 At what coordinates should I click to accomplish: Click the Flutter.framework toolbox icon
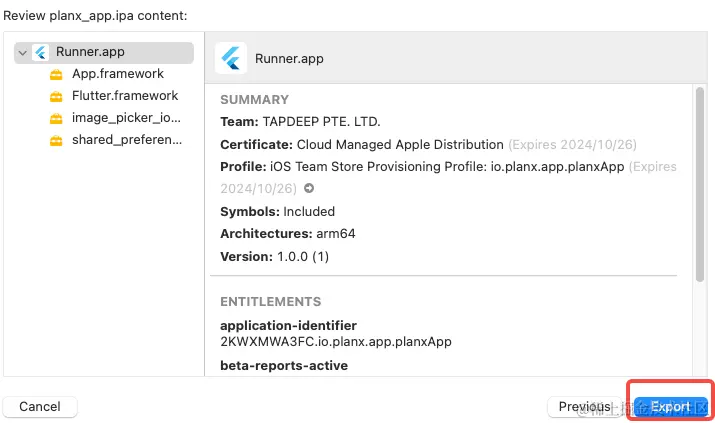click(56, 96)
